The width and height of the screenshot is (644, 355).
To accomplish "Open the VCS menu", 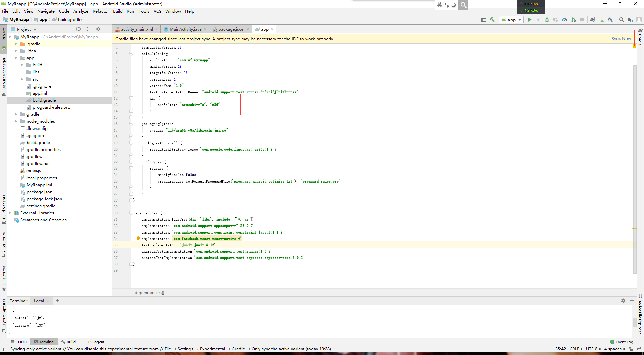I will (x=157, y=11).
